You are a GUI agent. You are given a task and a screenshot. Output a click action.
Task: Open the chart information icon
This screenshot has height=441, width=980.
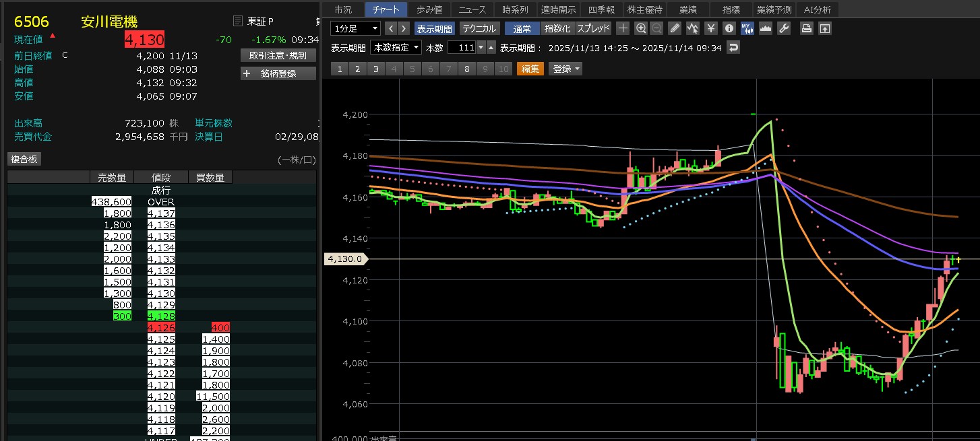[729, 28]
